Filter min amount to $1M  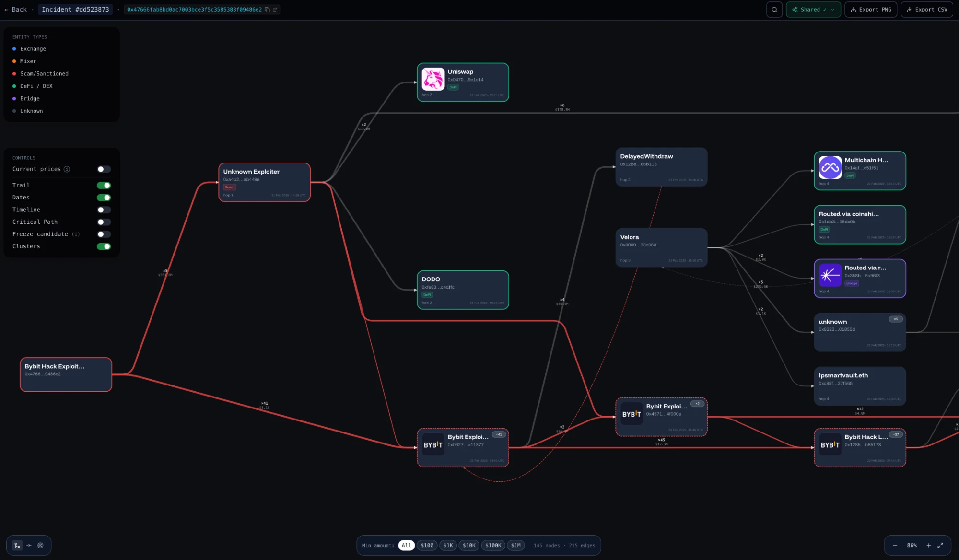[516, 545]
